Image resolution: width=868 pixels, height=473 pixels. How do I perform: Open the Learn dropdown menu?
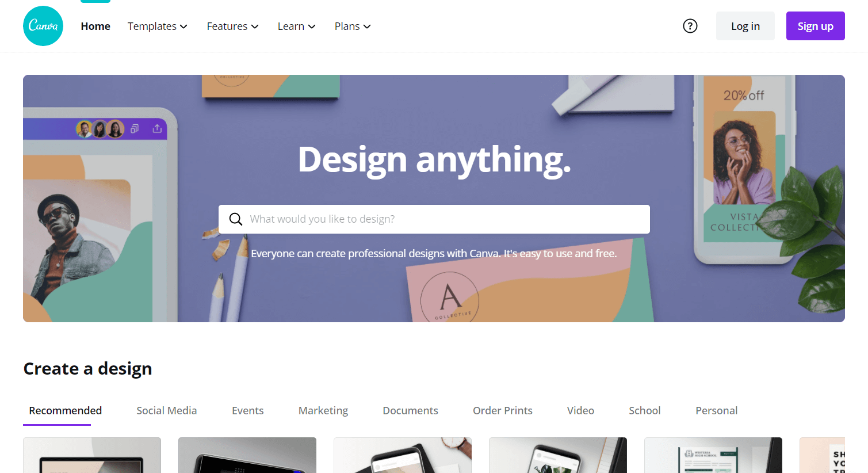297,26
